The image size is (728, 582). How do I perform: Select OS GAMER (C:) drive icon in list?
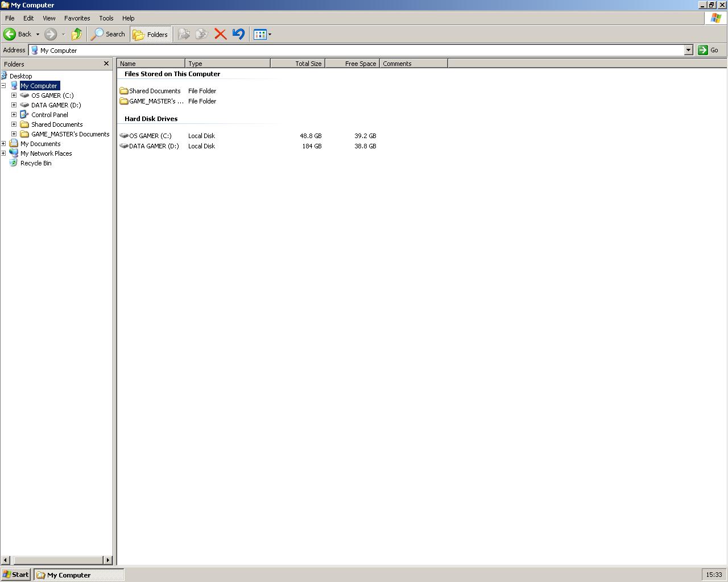pyautogui.click(x=124, y=136)
